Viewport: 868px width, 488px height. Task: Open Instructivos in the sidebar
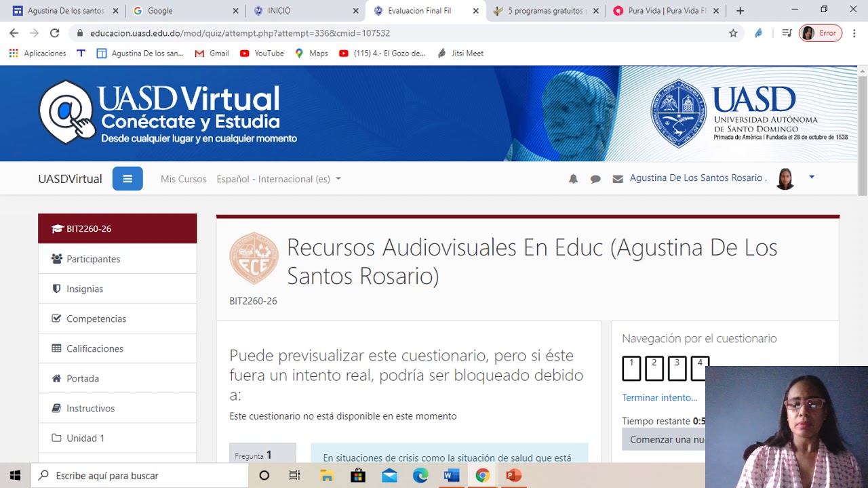(x=117, y=408)
